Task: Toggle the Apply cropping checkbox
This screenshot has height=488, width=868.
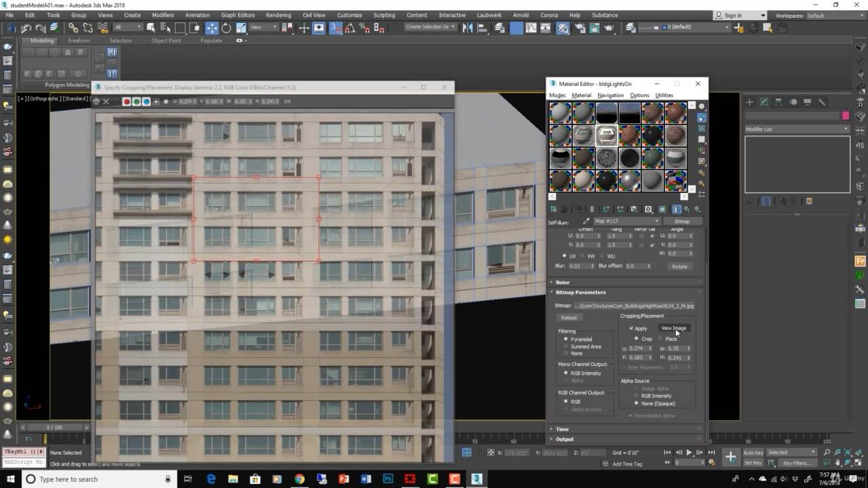Action: pos(631,328)
